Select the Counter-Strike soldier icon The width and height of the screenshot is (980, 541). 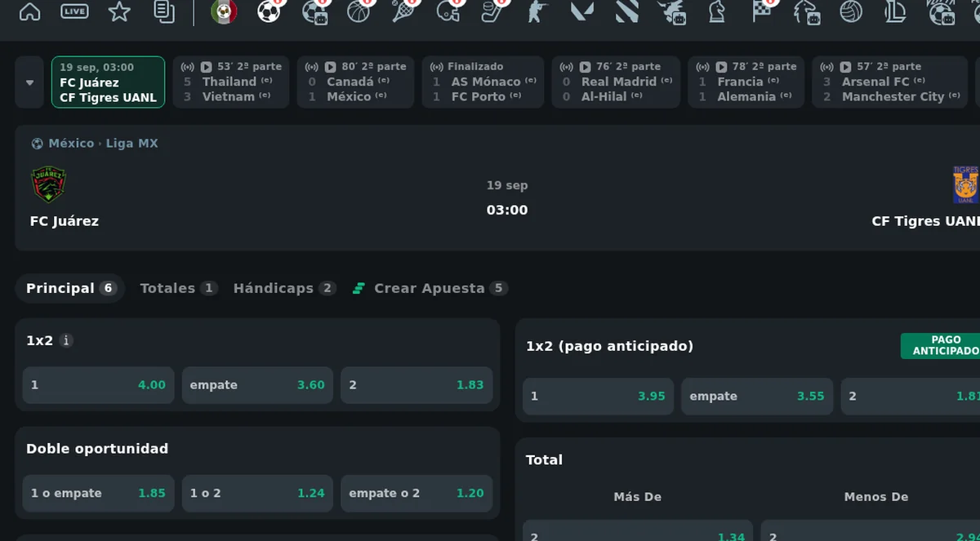537,11
